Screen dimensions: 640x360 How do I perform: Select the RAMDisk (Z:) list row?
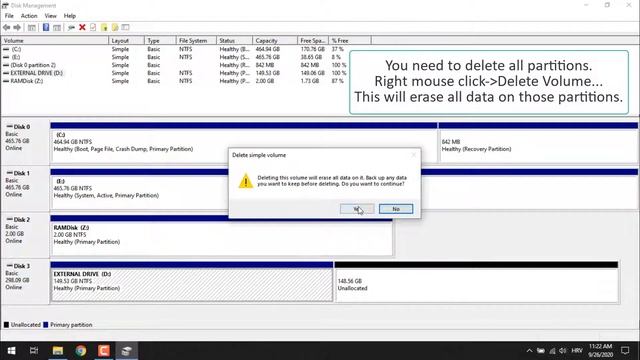(x=174, y=81)
